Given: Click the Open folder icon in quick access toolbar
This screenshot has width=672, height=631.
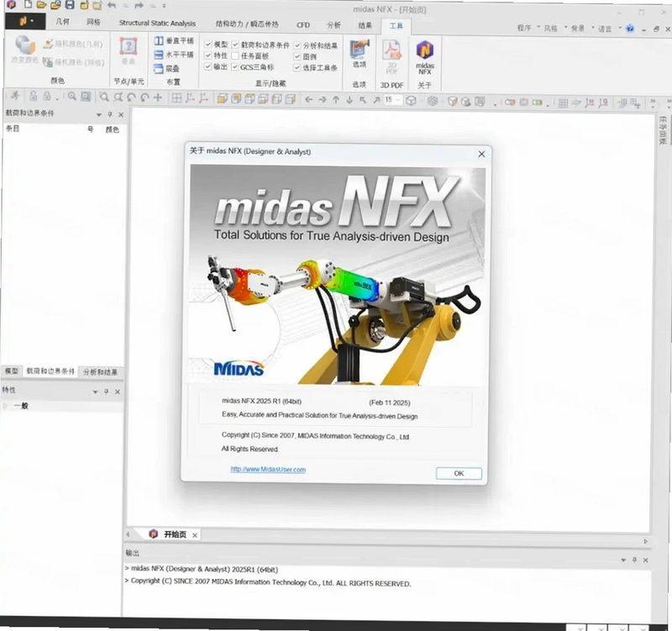Looking at the screenshot, I should [41, 5].
